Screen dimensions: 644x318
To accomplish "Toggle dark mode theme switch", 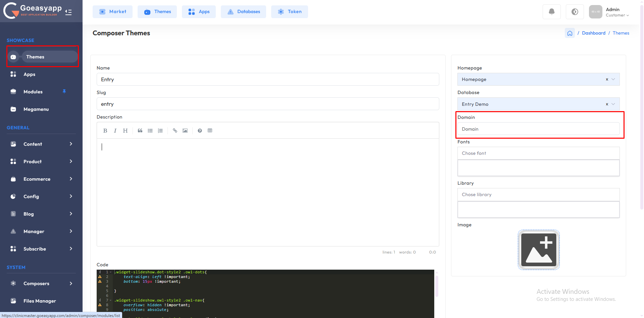I will (575, 12).
